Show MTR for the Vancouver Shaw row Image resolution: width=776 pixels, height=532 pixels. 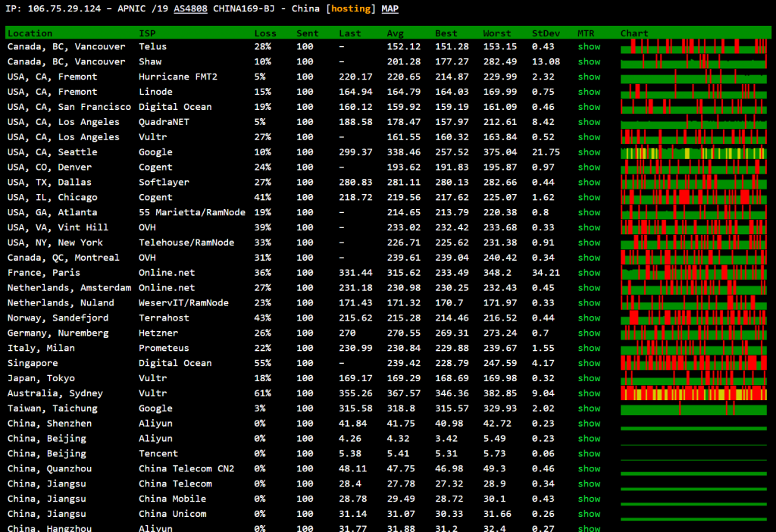[589, 62]
